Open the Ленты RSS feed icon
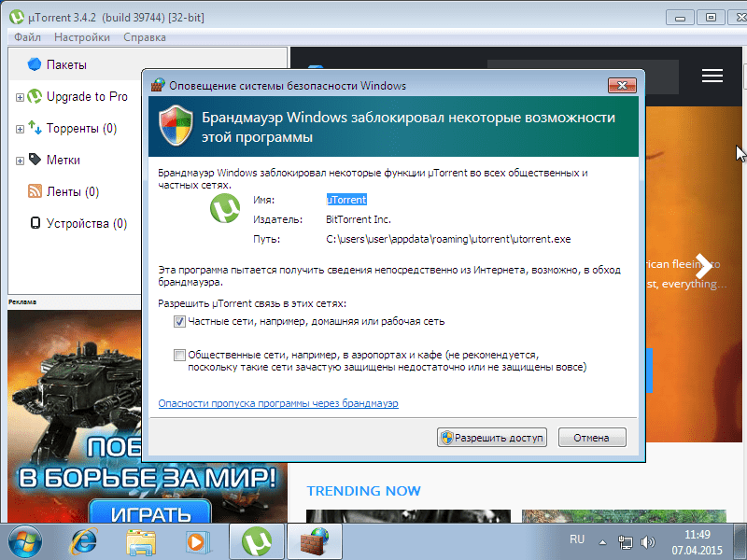The image size is (747, 560). pos(35,191)
